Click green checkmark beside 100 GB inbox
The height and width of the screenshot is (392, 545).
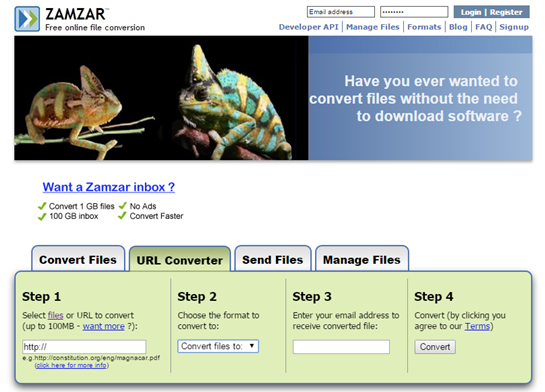[x=42, y=217]
